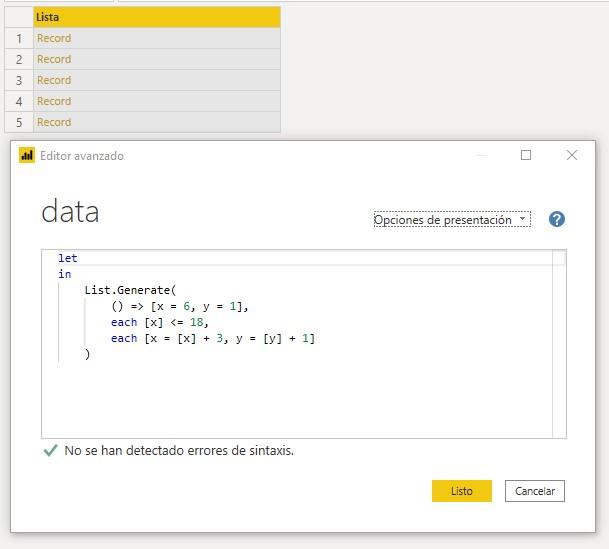
Task: Open the Record link in row 1
Action: pyautogui.click(x=54, y=38)
